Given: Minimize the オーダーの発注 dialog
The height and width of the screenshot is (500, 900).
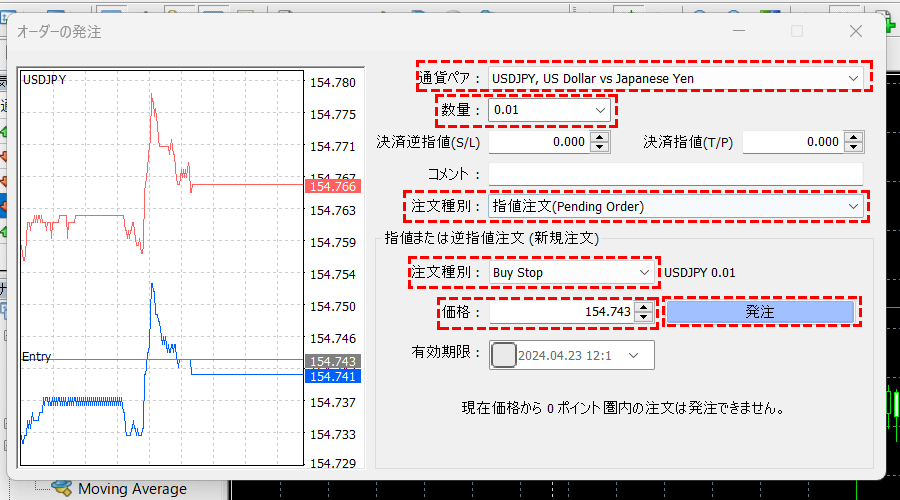Looking at the screenshot, I should pos(739,31).
